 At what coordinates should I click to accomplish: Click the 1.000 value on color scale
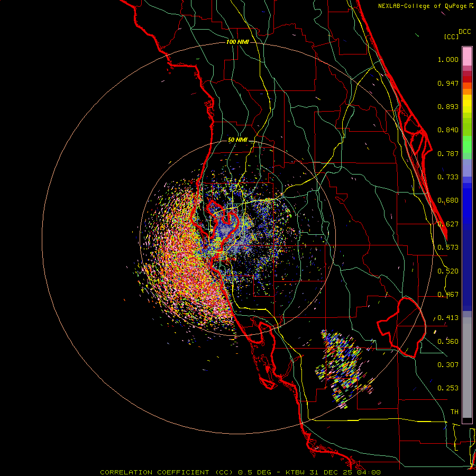click(448, 59)
